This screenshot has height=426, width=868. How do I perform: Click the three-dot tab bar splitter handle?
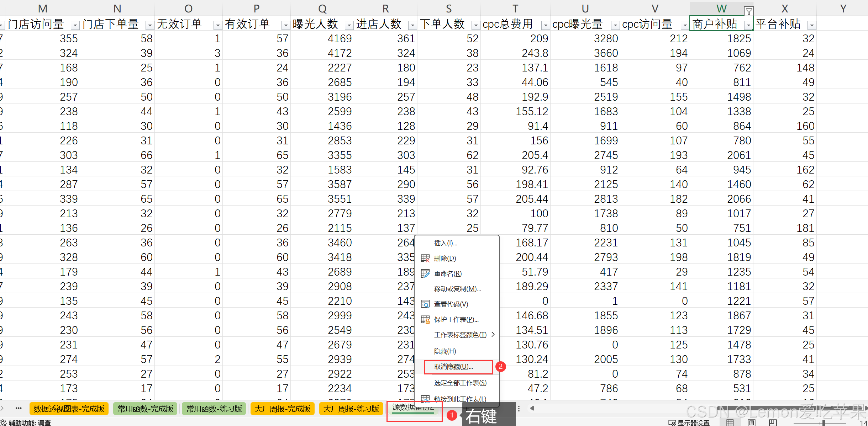coord(519,409)
